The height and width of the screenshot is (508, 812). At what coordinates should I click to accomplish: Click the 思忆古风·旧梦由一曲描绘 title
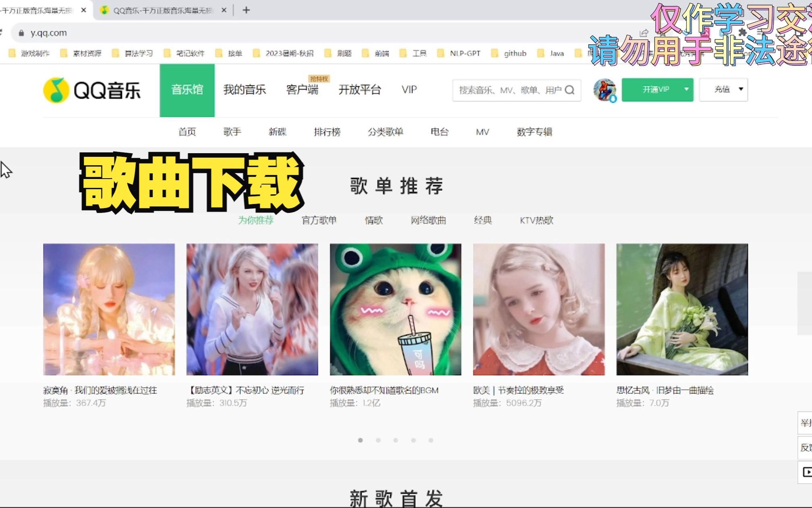pos(665,390)
